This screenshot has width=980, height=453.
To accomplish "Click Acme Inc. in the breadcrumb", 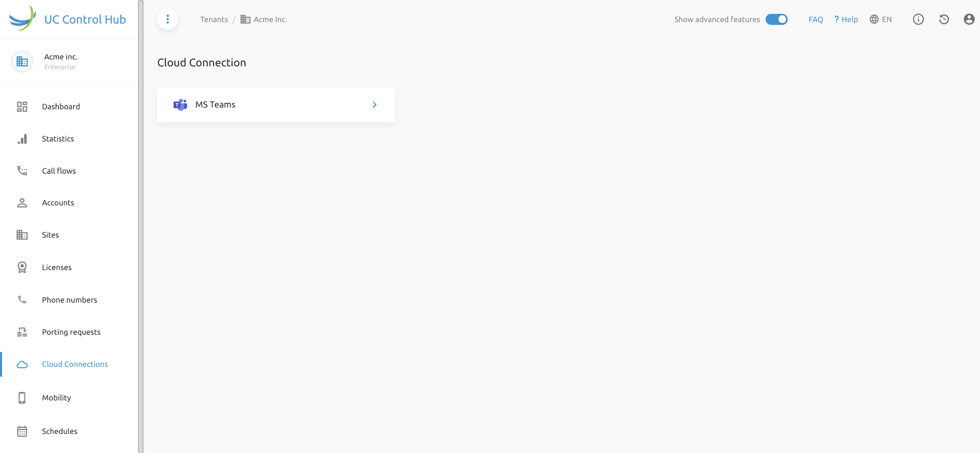I will (x=270, y=19).
